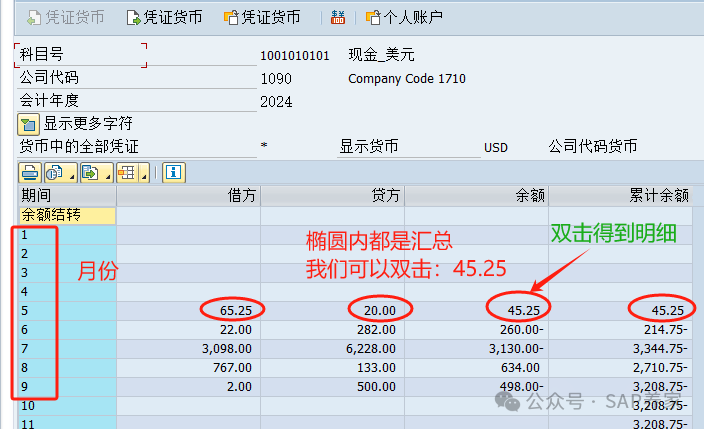Select period 3 row
The image size is (704, 429).
coord(67,273)
